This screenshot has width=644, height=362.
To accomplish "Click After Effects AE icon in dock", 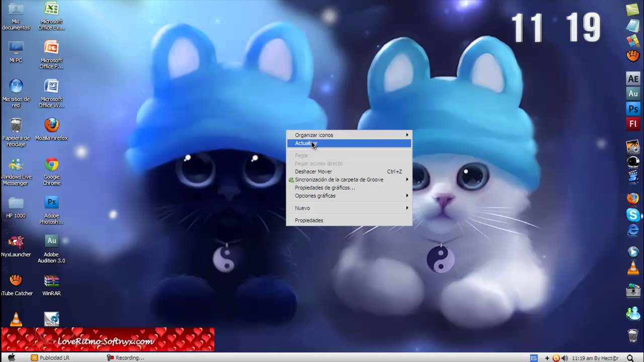I will point(633,79).
